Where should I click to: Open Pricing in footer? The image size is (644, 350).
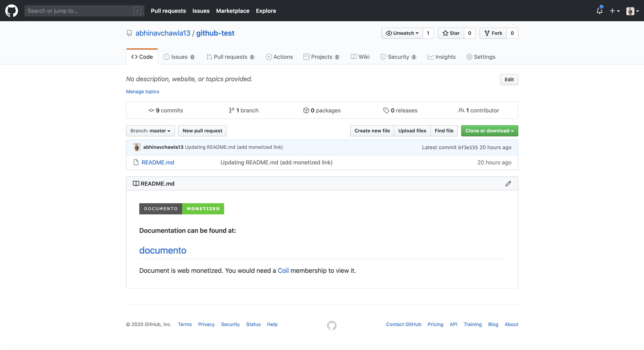435,324
